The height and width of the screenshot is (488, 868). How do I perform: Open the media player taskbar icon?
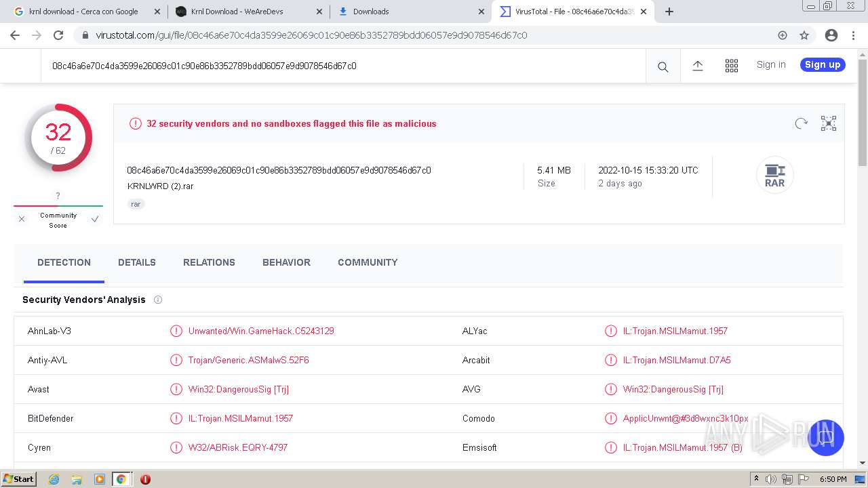click(x=99, y=479)
